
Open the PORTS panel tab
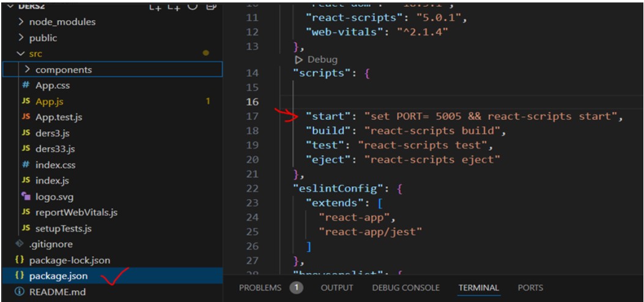coord(530,288)
